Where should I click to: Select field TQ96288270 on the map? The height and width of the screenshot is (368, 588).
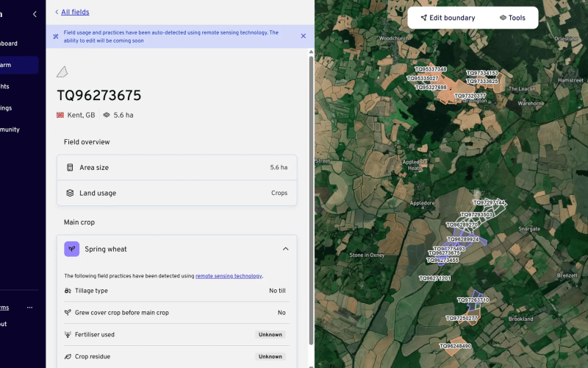462,225
